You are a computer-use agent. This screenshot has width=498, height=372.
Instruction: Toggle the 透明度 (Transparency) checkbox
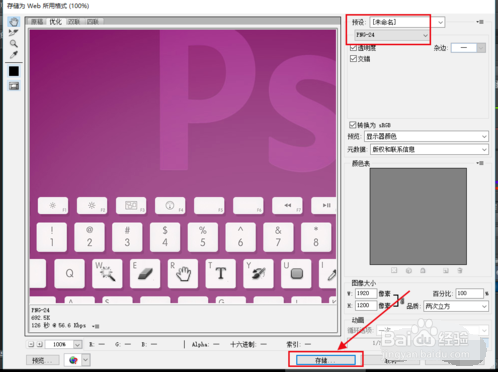(353, 48)
